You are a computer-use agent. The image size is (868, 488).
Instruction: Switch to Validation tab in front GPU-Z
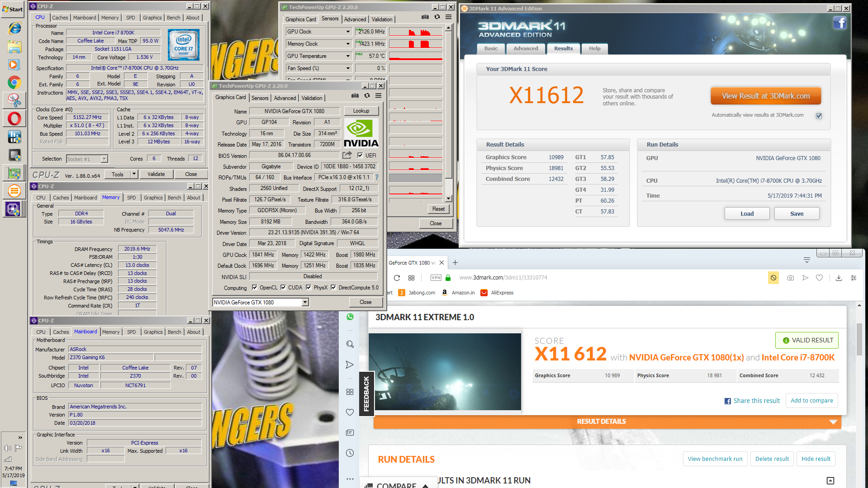pyautogui.click(x=312, y=98)
